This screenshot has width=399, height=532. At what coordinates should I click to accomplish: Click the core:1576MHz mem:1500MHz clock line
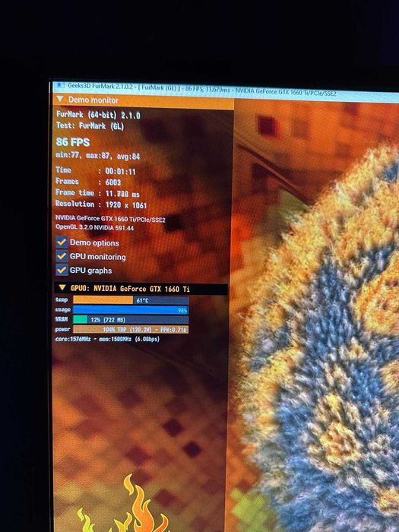tap(108, 339)
